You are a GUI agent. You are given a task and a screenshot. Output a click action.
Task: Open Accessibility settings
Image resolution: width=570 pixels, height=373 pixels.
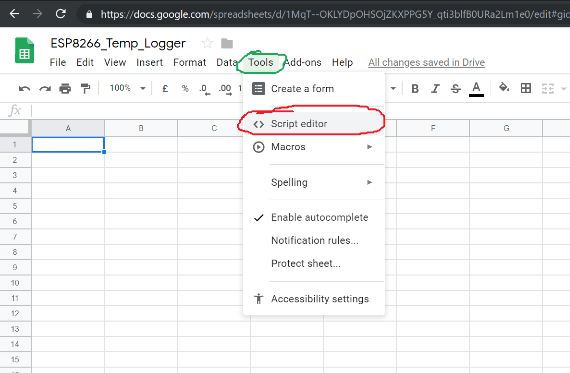click(x=314, y=299)
